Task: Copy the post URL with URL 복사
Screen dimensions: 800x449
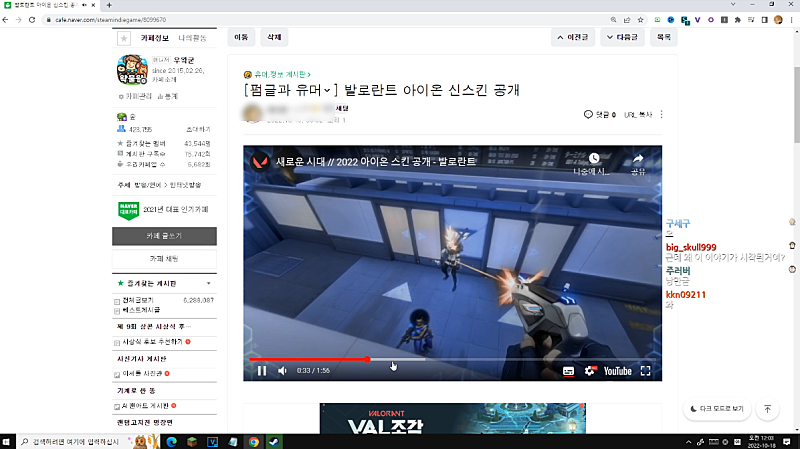Action: point(638,115)
